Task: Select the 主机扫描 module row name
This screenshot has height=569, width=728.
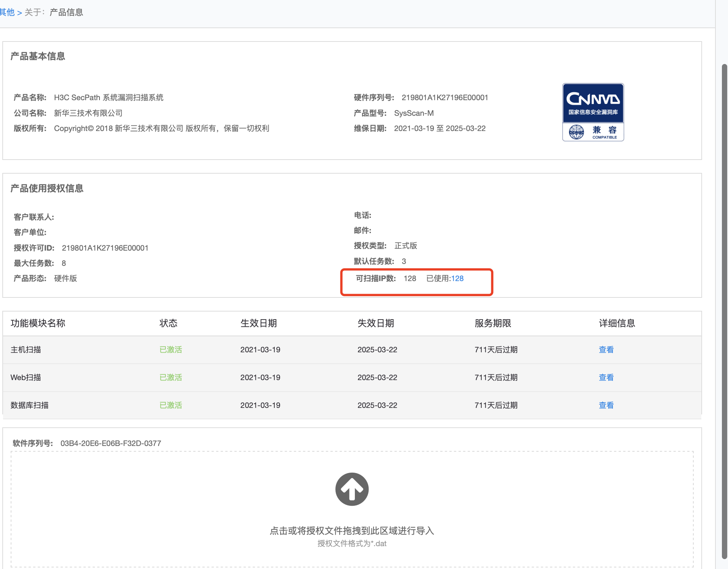Action: (x=26, y=350)
